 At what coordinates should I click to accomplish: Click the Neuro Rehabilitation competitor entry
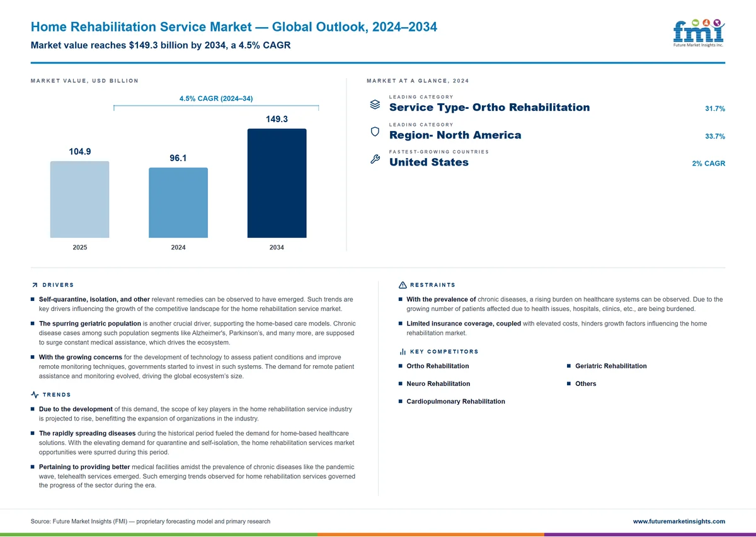point(438,383)
